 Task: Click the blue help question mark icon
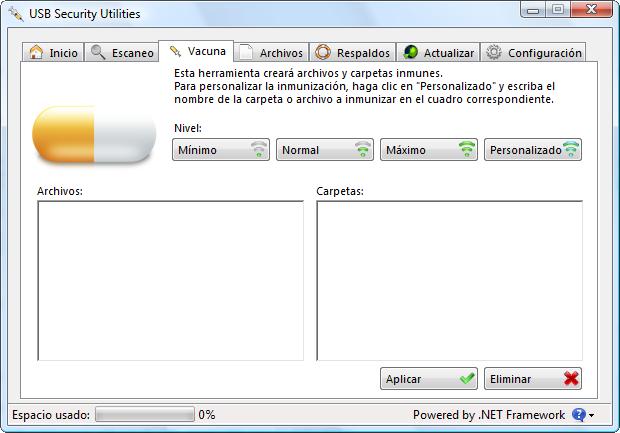pyautogui.click(x=578, y=415)
